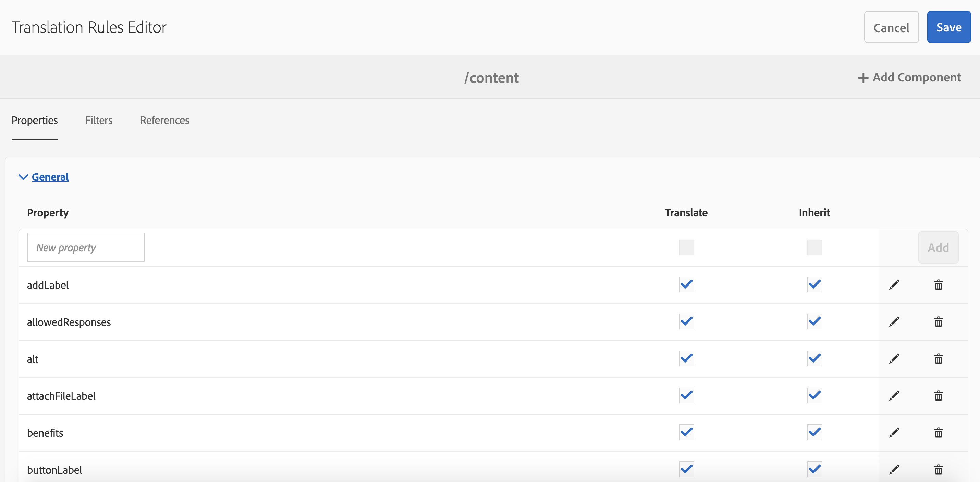
Task: Open the References tab
Action: coord(164,120)
